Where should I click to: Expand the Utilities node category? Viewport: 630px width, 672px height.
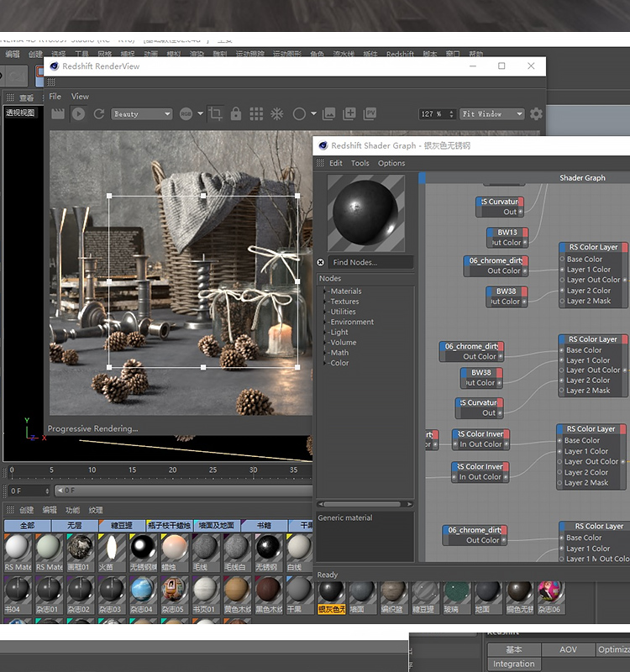click(343, 312)
